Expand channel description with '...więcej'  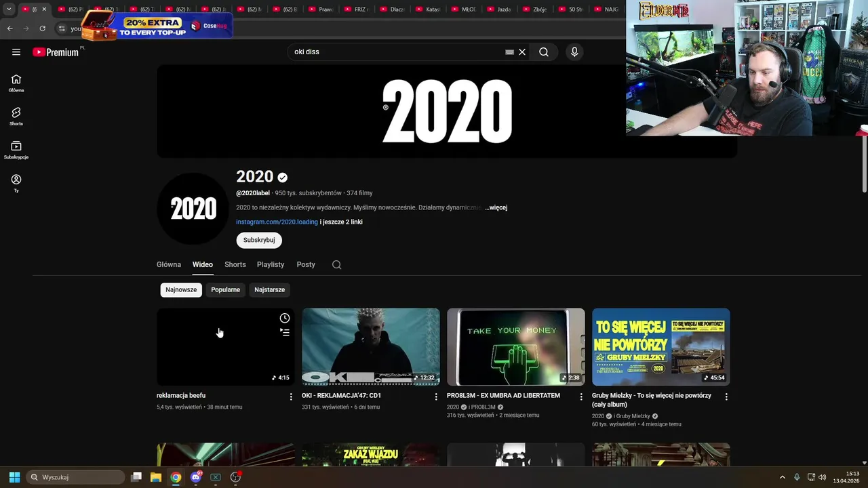pos(496,207)
